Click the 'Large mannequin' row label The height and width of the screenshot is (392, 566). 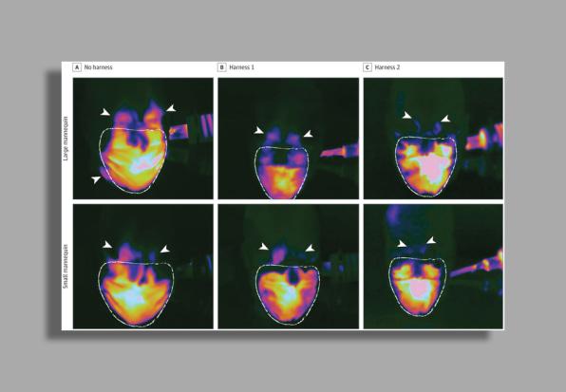point(66,139)
